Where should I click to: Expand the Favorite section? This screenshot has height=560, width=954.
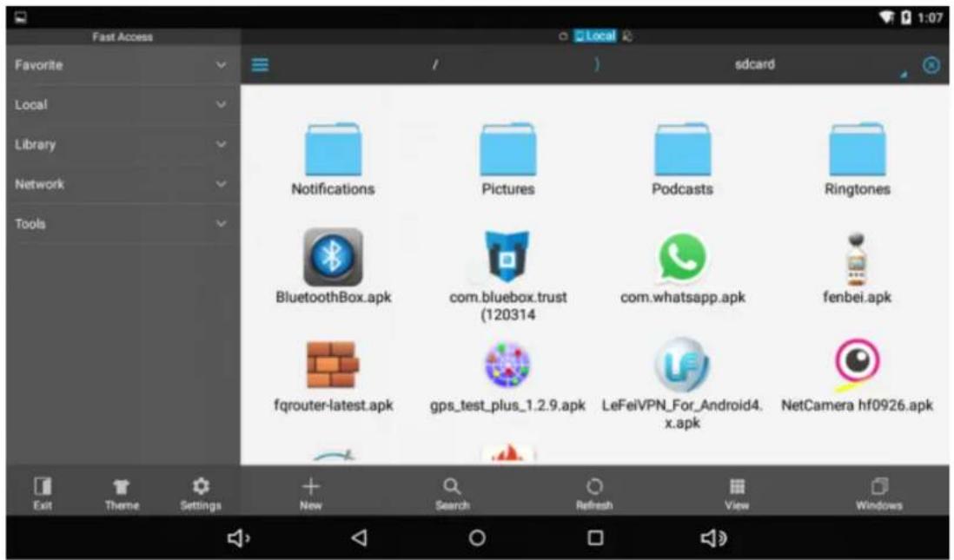(x=123, y=65)
